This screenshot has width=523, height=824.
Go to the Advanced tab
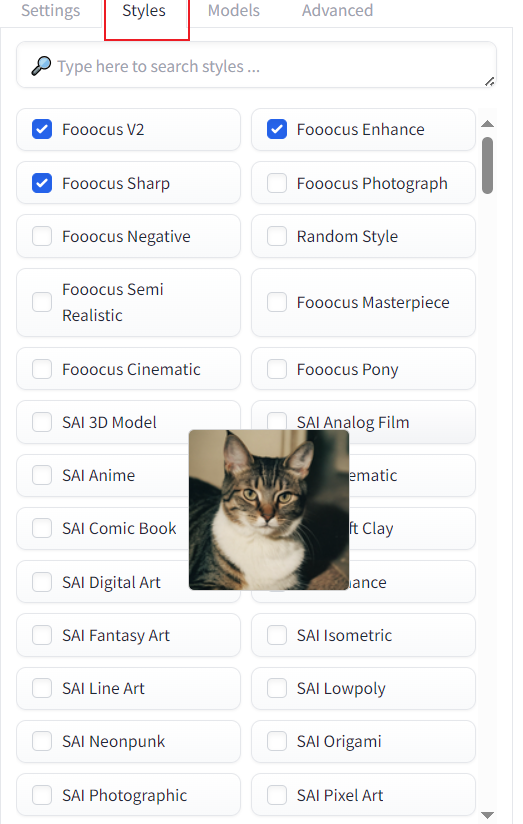coord(337,11)
